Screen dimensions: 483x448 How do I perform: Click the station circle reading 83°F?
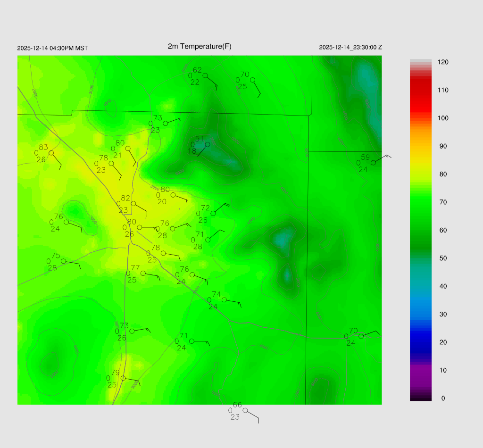(x=51, y=153)
